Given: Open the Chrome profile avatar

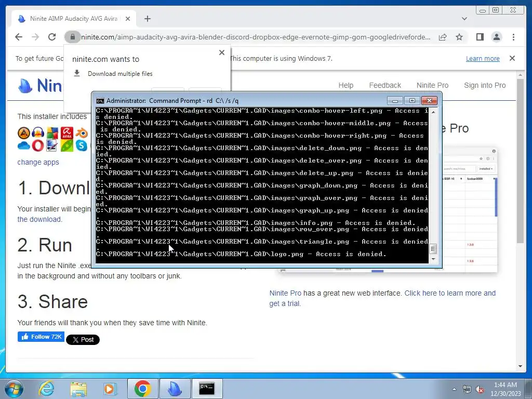Looking at the screenshot, I should point(496,37).
